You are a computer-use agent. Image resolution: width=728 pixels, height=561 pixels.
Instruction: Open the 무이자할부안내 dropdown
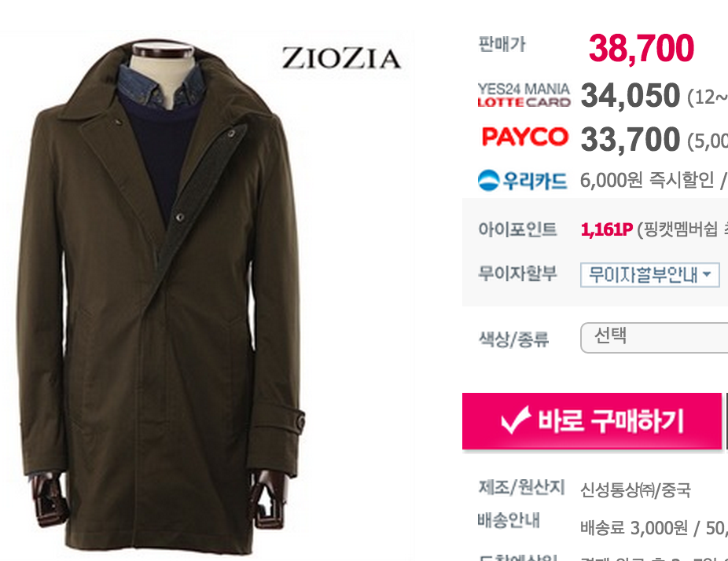tap(649, 275)
